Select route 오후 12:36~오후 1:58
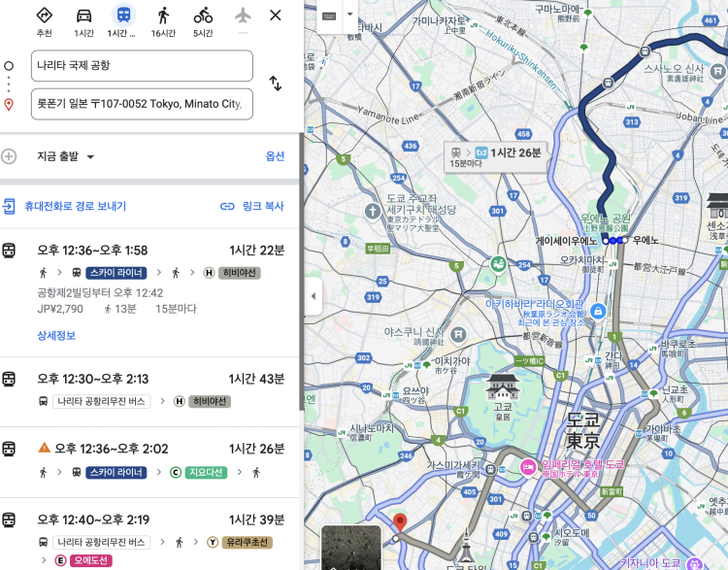This screenshot has width=728, height=570. click(x=149, y=292)
